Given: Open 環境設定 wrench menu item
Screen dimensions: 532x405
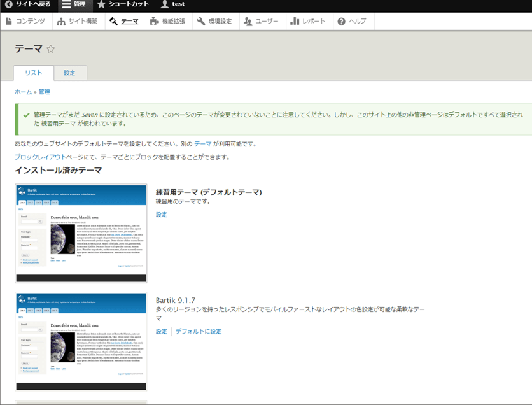Looking at the screenshot, I should tap(214, 21).
